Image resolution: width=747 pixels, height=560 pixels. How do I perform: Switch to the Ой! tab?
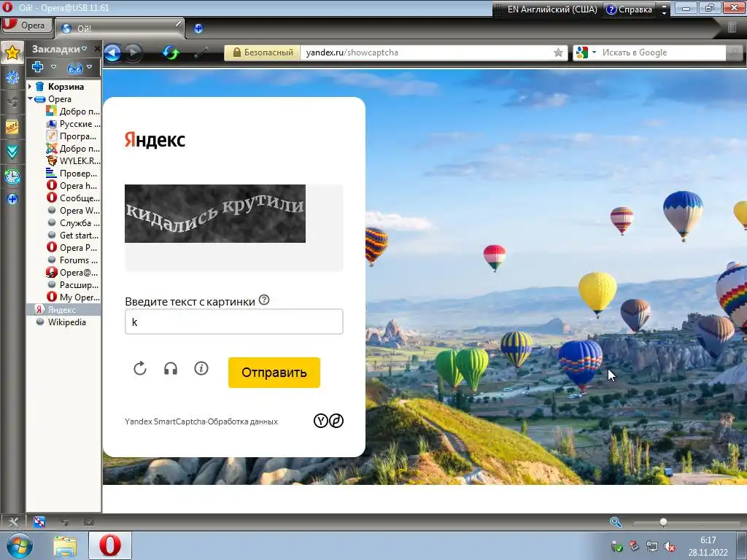pos(119,28)
